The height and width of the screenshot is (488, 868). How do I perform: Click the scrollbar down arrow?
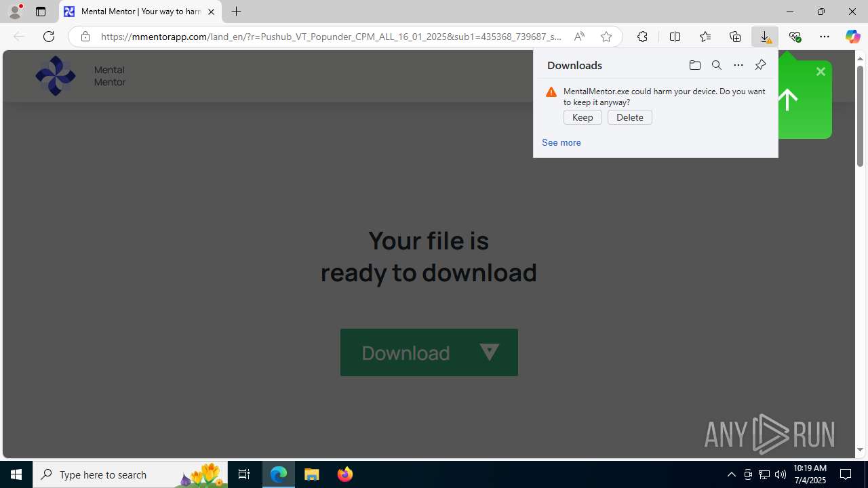click(860, 450)
